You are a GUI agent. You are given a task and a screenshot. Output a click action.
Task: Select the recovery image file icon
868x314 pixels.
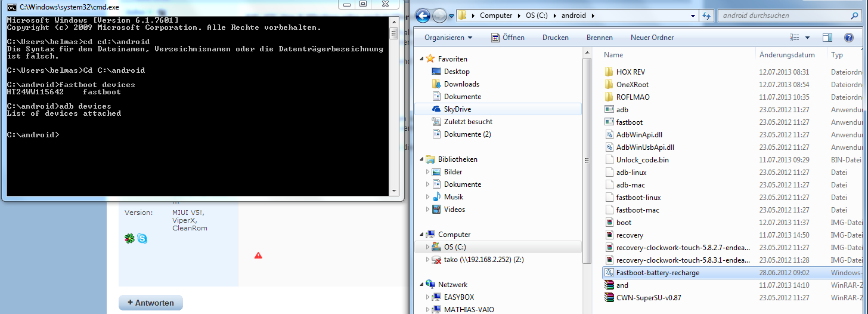(609, 235)
